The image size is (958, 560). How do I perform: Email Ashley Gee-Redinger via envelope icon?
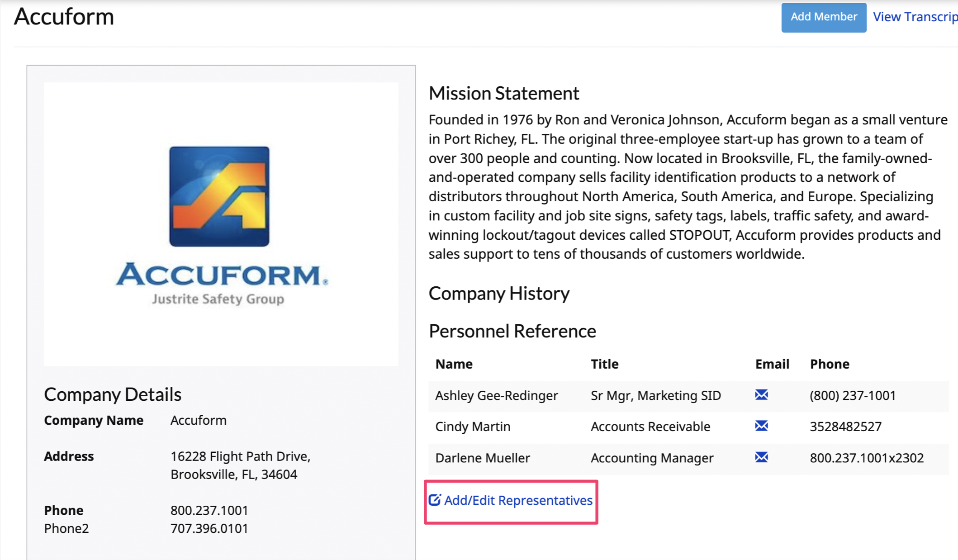761,395
